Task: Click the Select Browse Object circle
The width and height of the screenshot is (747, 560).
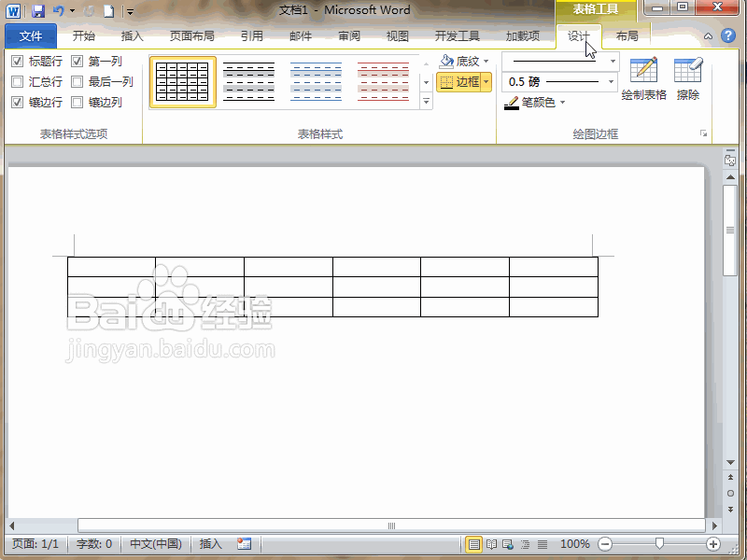Action: tap(730, 494)
